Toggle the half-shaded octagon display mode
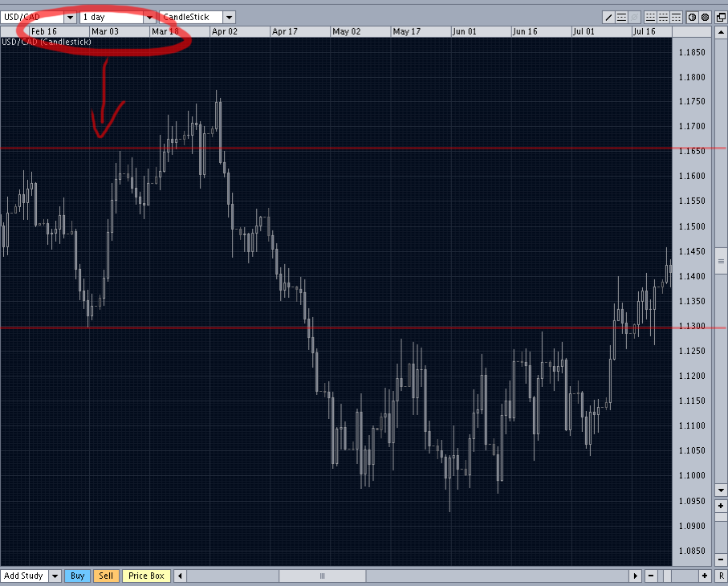 [x=692, y=18]
